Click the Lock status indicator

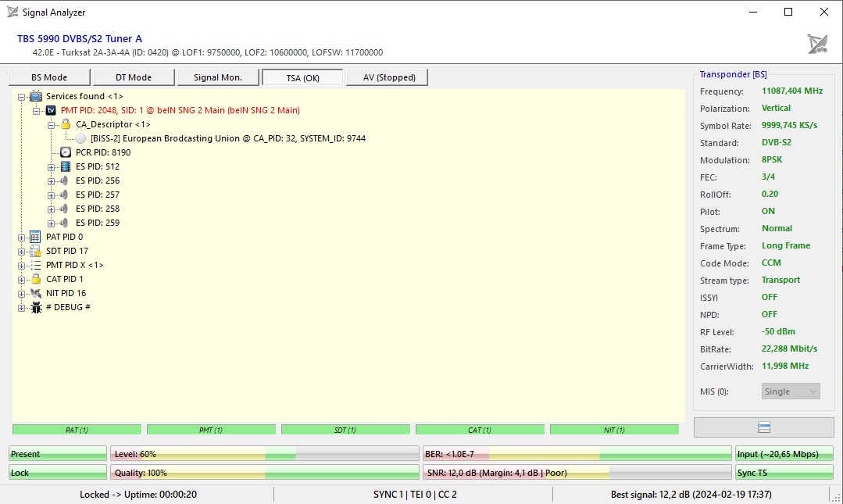[x=58, y=473]
